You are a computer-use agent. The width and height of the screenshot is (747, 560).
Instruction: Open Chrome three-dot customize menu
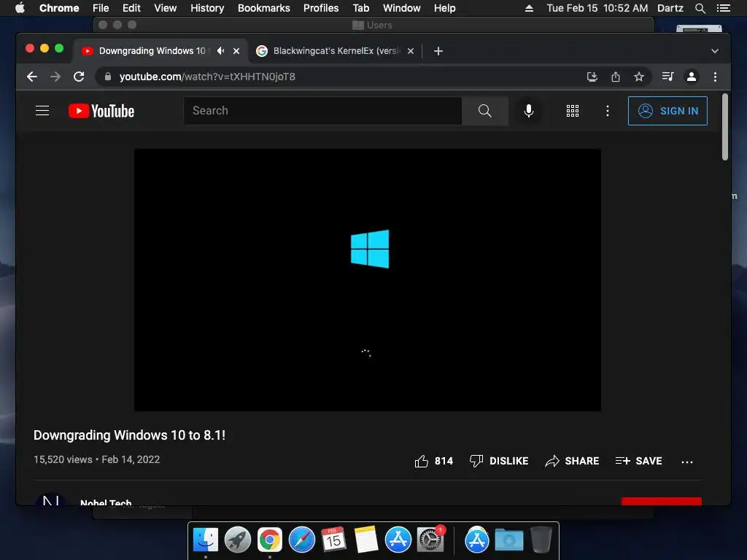[x=715, y=77]
